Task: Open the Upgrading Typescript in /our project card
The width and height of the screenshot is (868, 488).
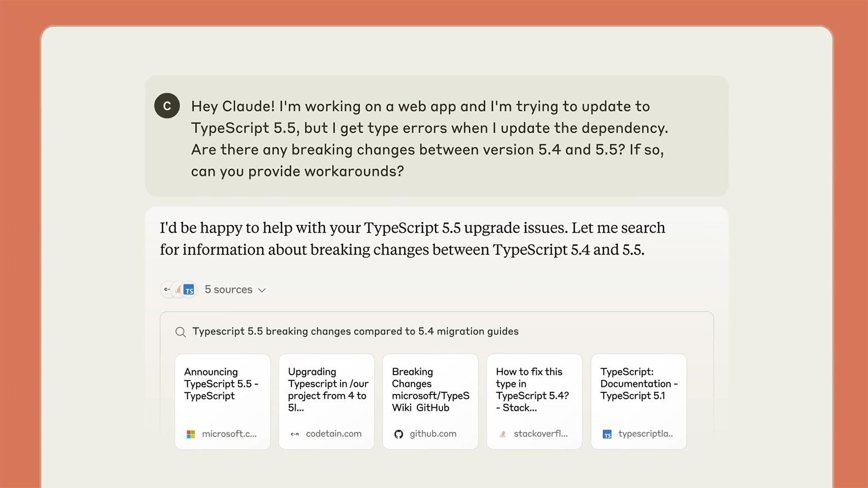Action: point(326,401)
